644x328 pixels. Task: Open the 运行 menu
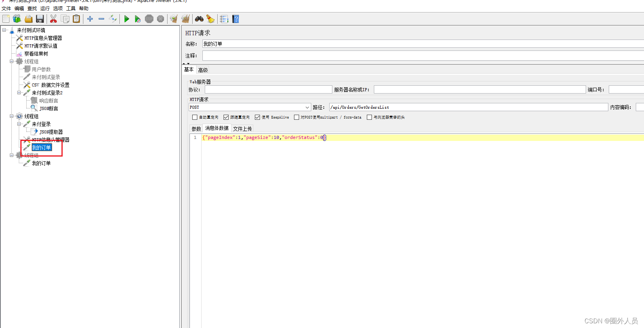pyautogui.click(x=45, y=8)
